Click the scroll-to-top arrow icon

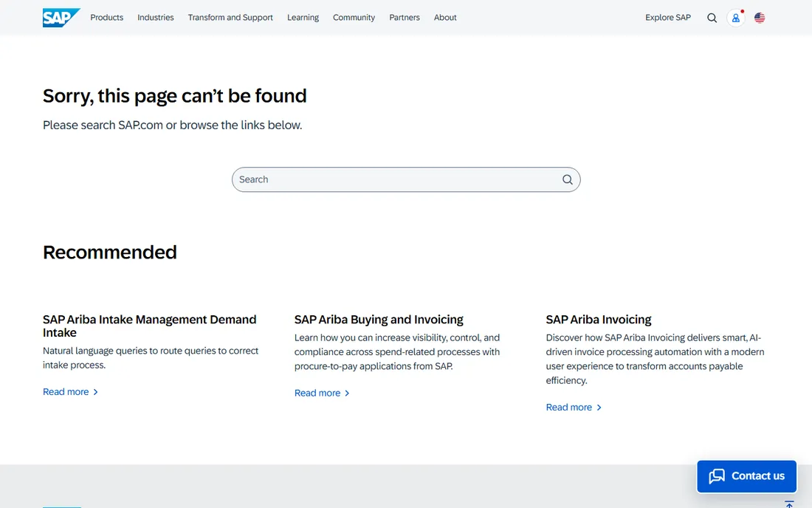(x=789, y=504)
